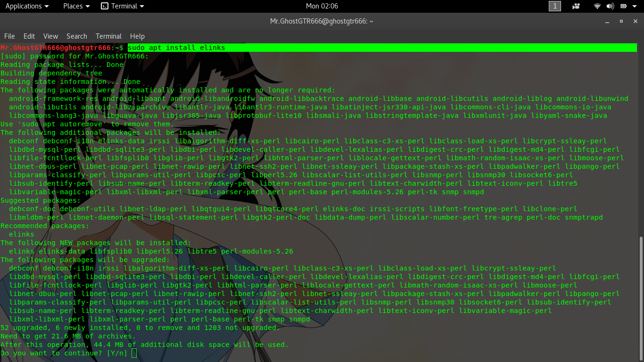Click the '[sudo] password for Mr.GhostGTR666:' line
Image resolution: width=644 pixels, height=362 pixels.
click(74, 56)
